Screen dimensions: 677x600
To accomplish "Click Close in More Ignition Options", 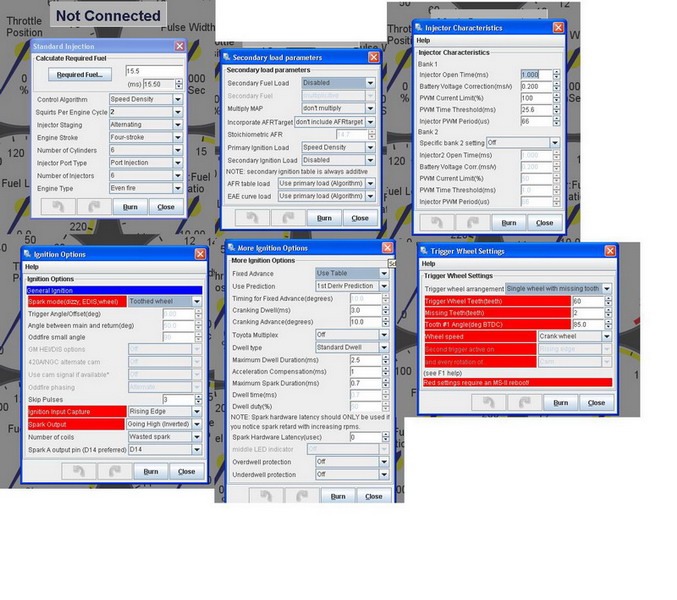I will tap(373, 496).
